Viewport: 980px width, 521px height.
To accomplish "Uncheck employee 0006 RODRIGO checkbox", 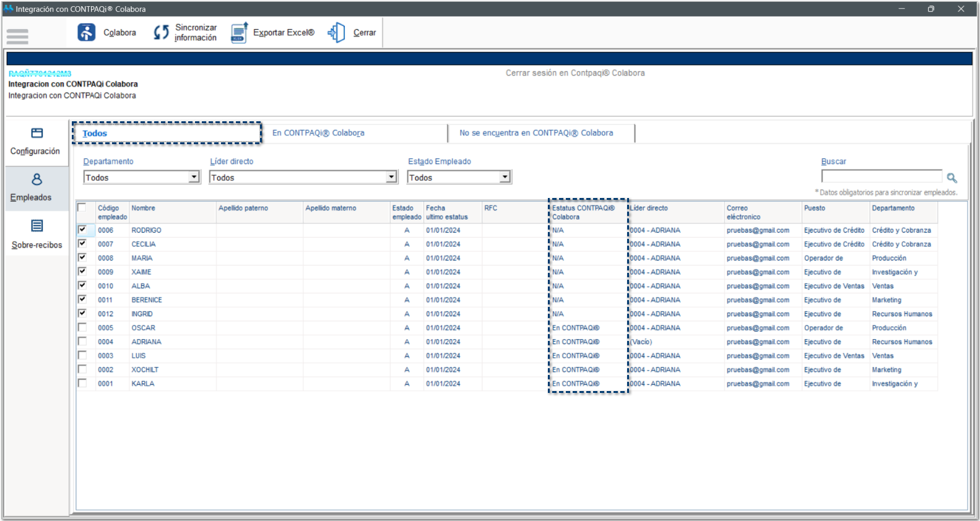I will click(82, 230).
